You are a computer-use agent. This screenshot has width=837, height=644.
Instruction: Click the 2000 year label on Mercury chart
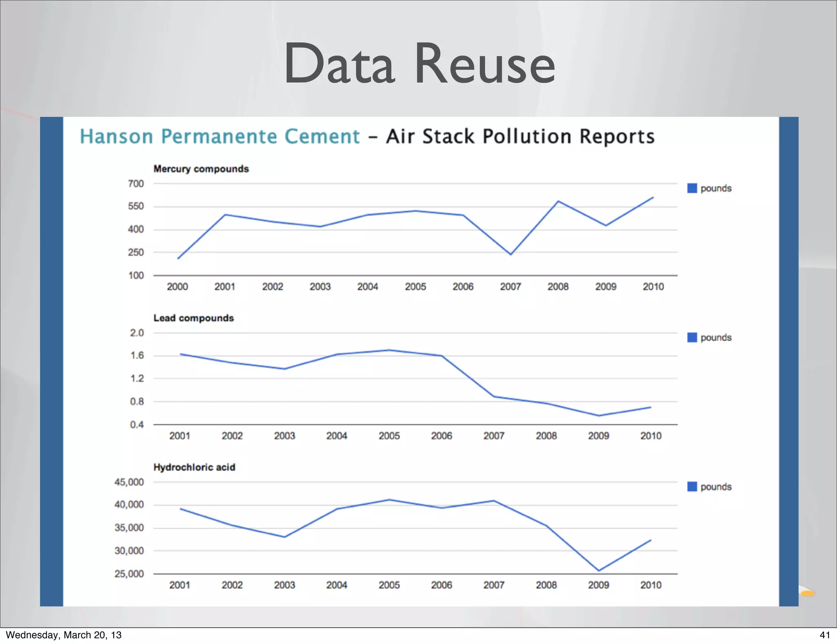(177, 286)
